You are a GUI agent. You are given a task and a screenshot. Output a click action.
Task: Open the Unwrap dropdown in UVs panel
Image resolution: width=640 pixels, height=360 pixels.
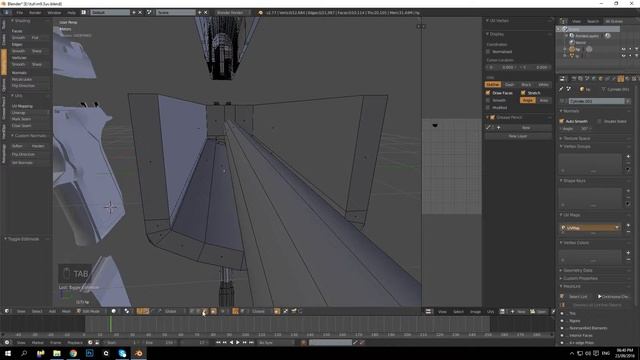tap(31, 112)
